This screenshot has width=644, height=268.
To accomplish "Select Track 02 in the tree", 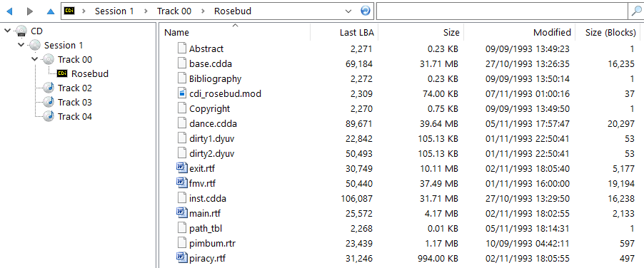I will point(75,88).
